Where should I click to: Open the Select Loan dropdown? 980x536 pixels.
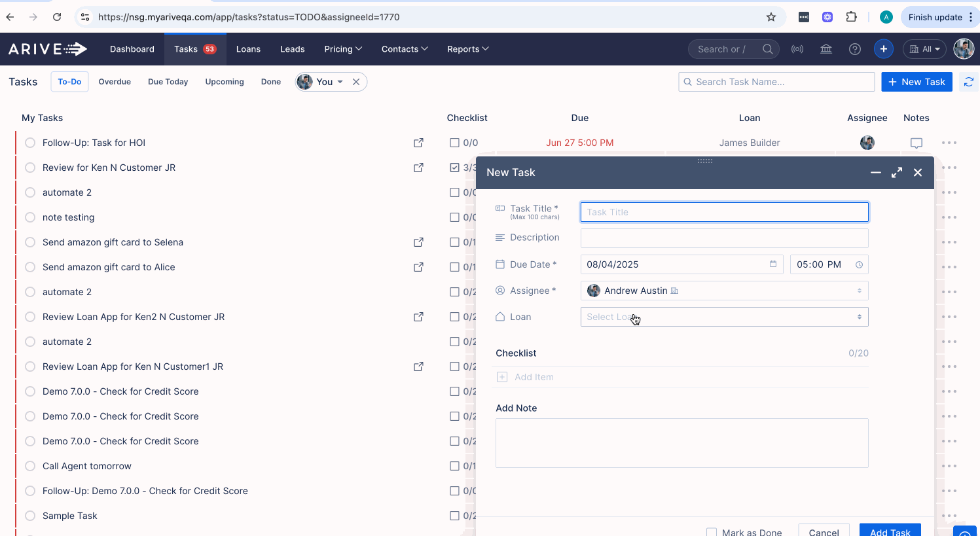coord(725,317)
